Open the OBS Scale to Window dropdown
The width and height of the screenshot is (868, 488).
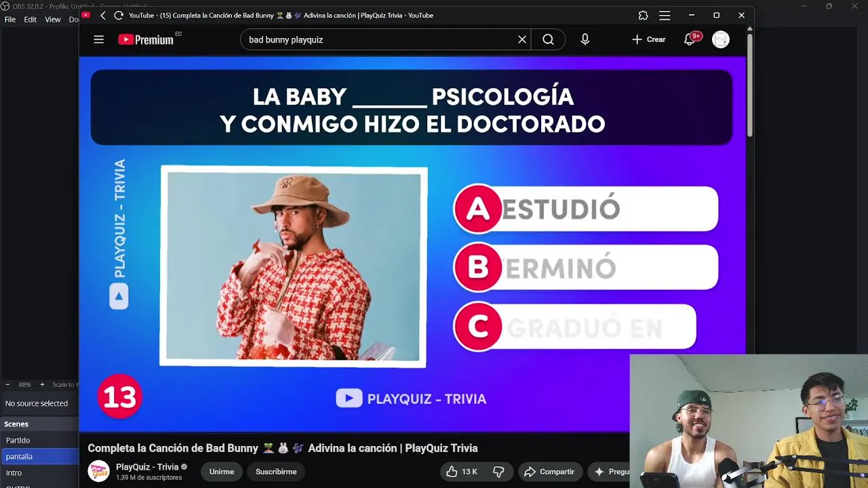pos(65,384)
